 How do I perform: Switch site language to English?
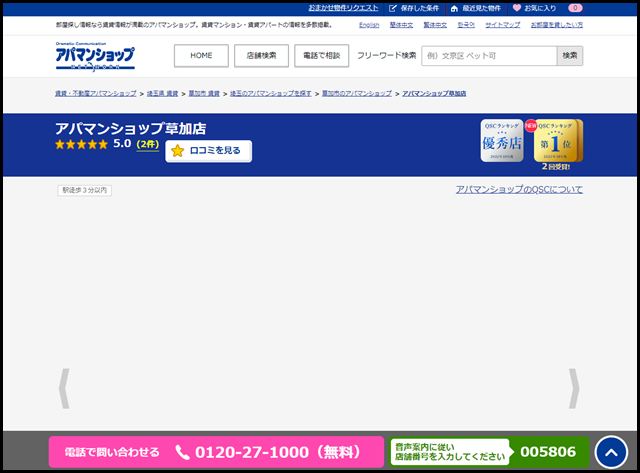click(x=369, y=25)
